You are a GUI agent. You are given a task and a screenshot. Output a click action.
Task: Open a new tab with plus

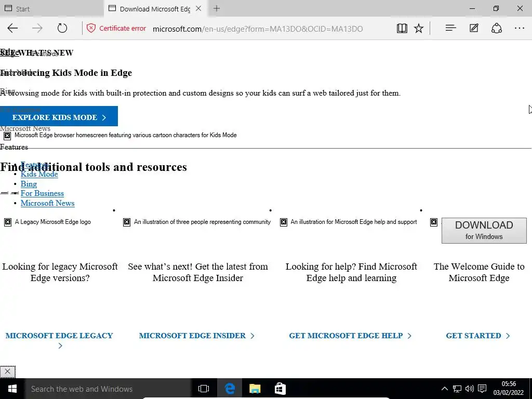pos(217,8)
